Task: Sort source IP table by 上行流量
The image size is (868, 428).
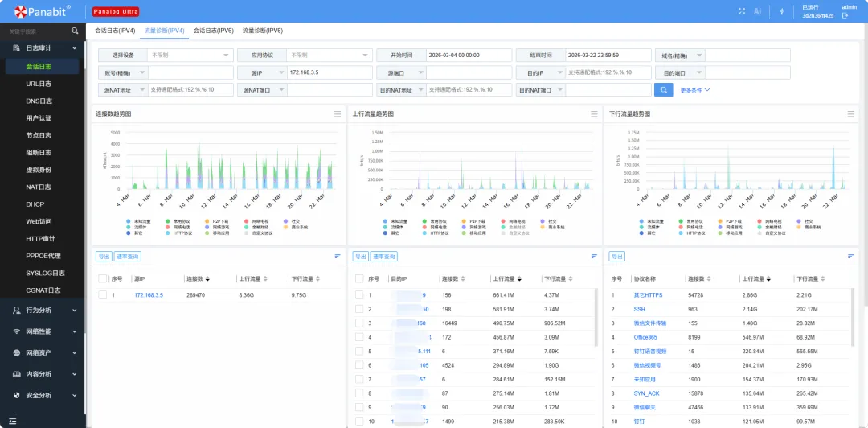Action: tap(264, 279)
